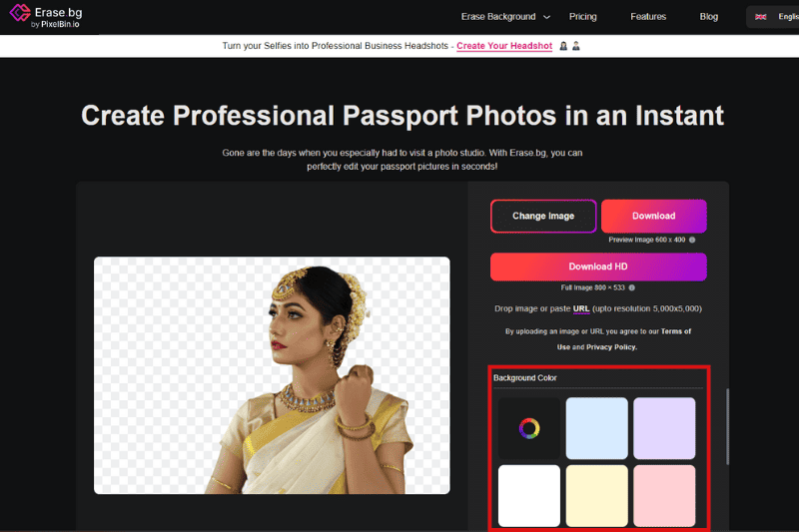Click the passport photo preview image
The height and width of the screenshot is (532, 799).
272,375
